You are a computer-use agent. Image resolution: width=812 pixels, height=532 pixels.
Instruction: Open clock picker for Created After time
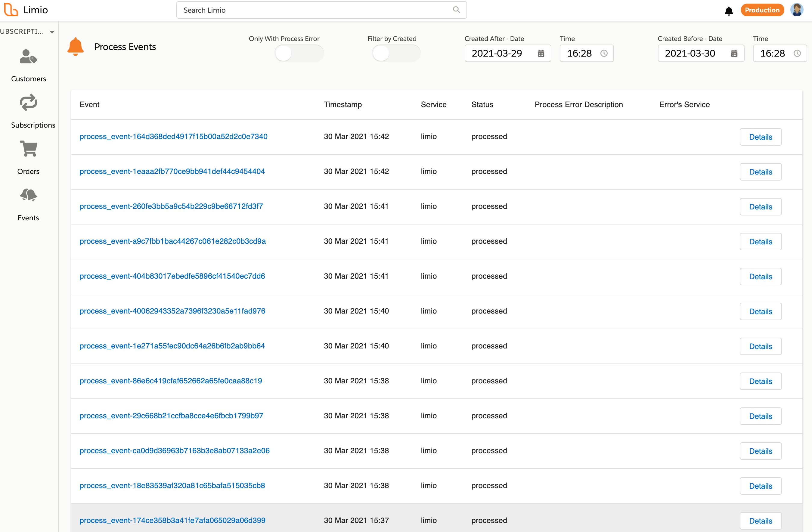pos(603,54)
